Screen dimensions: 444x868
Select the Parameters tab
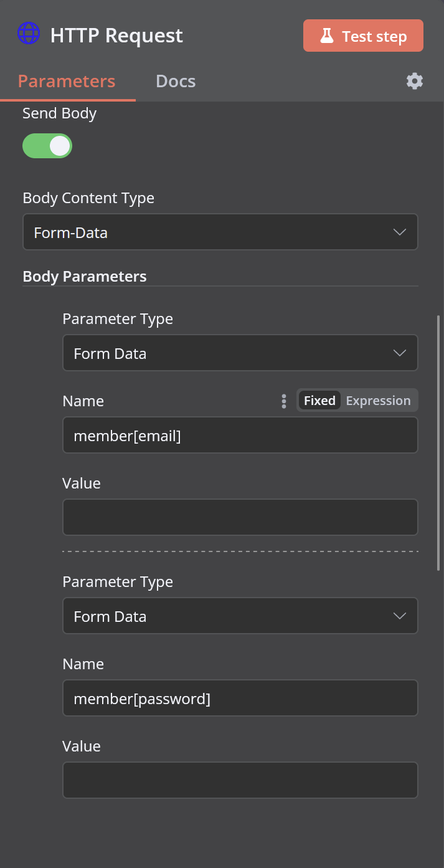click(67, 81)
